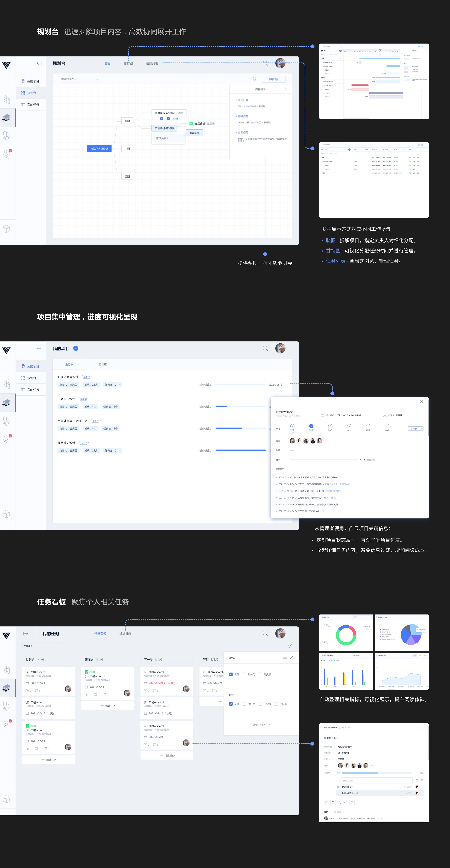This screenshot has height=868, width=450.
Task: Toggle the green checkbox on 竞品分析 node
Action: coord(191,124)
